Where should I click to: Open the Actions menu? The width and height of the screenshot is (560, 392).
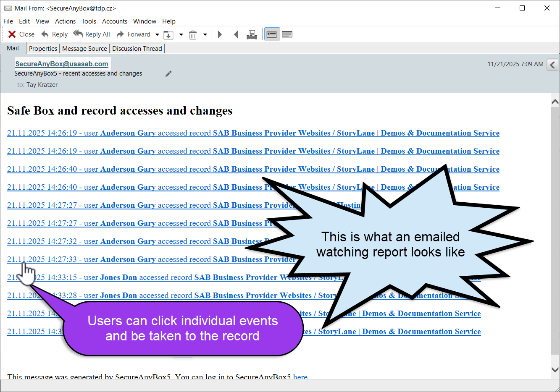pyautogui.click(x=66, y=21)
